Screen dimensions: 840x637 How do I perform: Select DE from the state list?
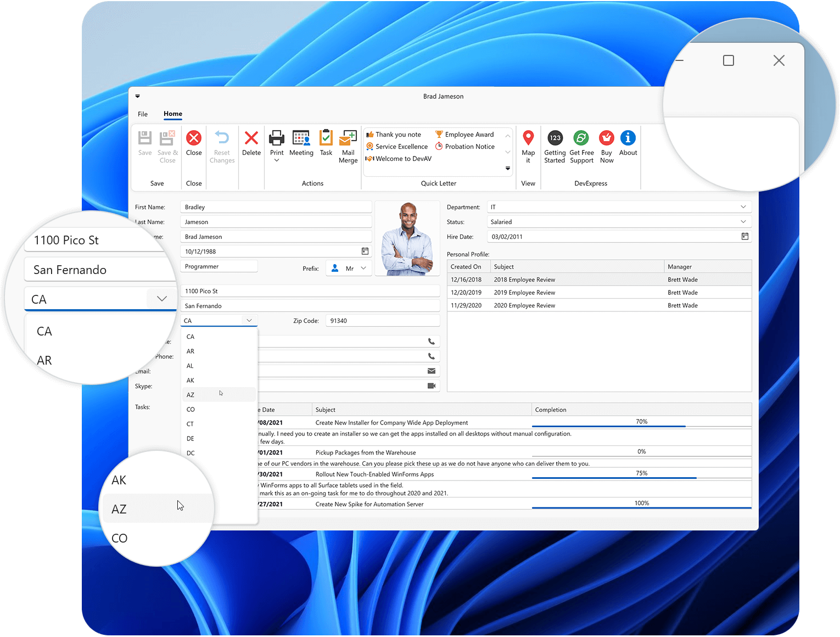tap(219, 439)
